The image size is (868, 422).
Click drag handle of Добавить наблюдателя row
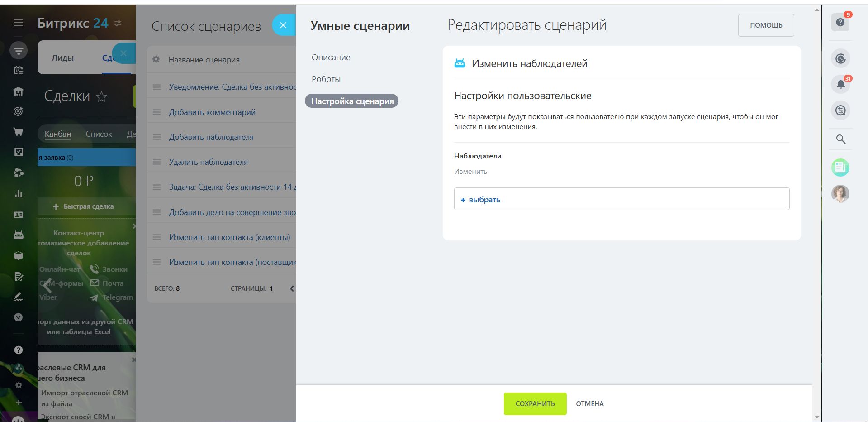click(x=157, y=137)
